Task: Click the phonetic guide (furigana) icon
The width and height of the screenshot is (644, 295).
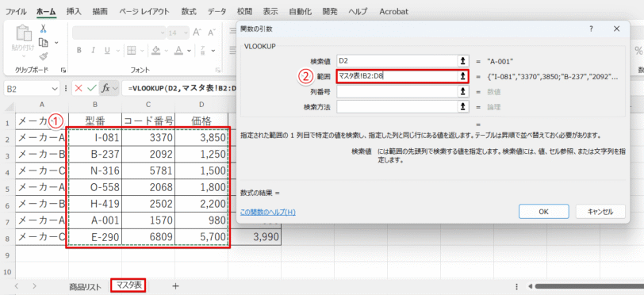Action: (x=202, y=51)
